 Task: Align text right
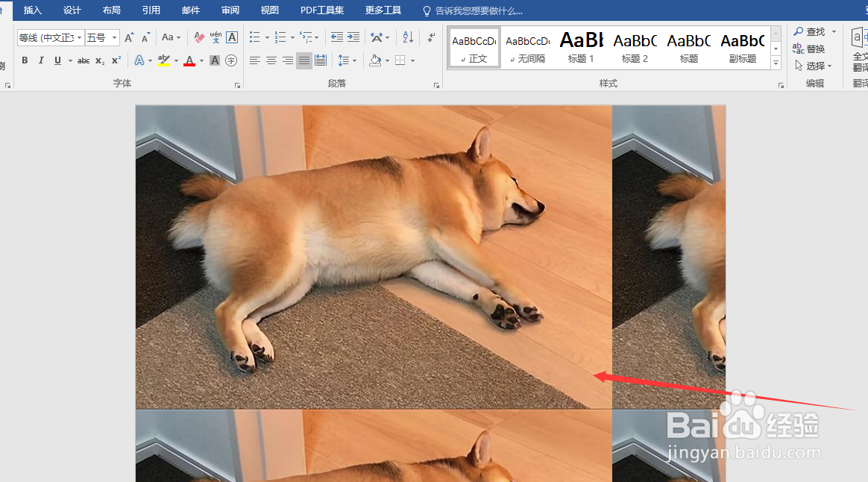pos(288,60)
